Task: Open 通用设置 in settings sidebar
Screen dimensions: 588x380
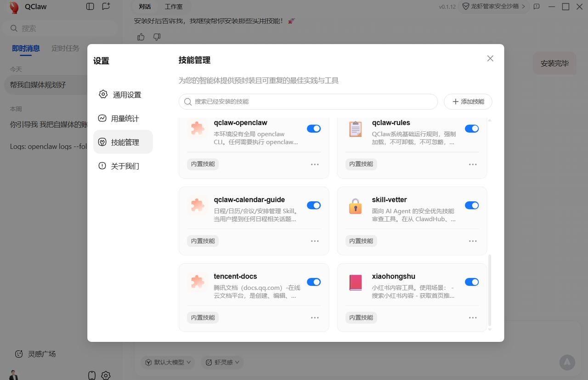Action: (x=123, y=95)
